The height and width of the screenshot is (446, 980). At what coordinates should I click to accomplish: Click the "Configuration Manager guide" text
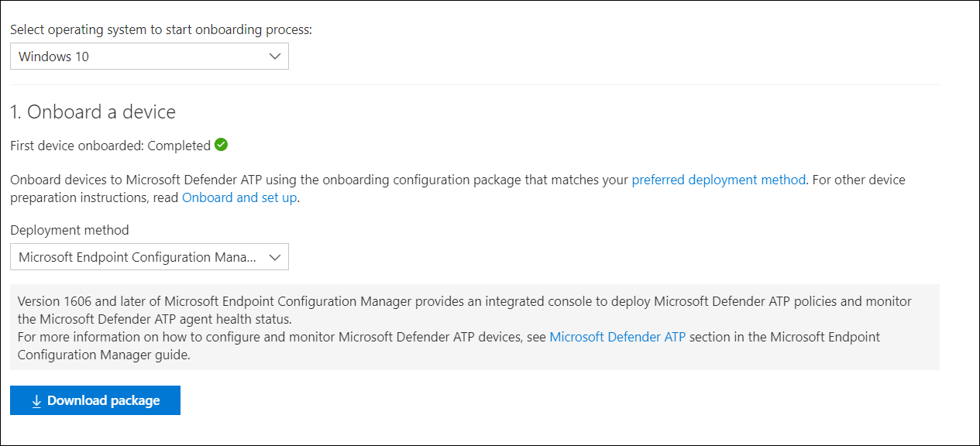click(100, 355)
